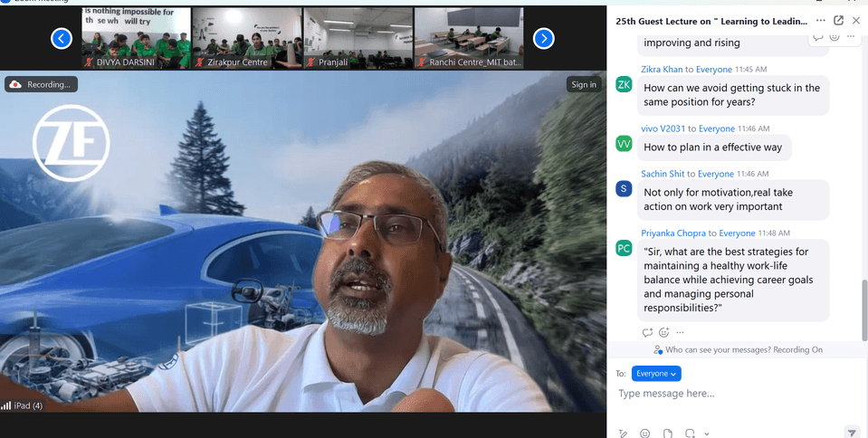Click the chat panel vertical scrollbar
The width and height of the screenshot is (868, 438).
(x=864, y=310)
